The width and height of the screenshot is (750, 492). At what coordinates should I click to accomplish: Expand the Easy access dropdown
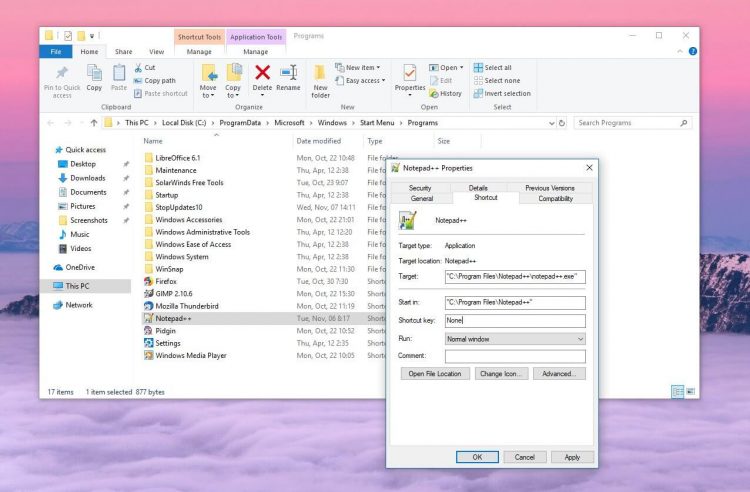pyautogui.click(x=360, y=80)
